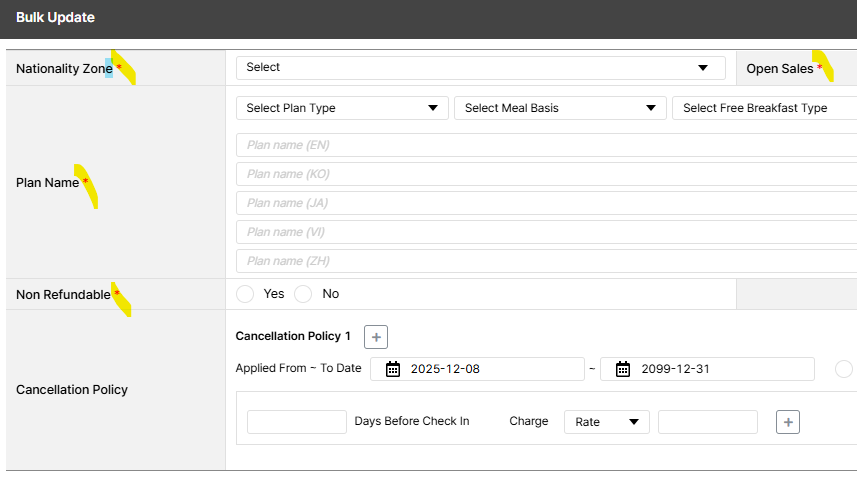Click plus icon beside Cancellation Policy 1

376,337
